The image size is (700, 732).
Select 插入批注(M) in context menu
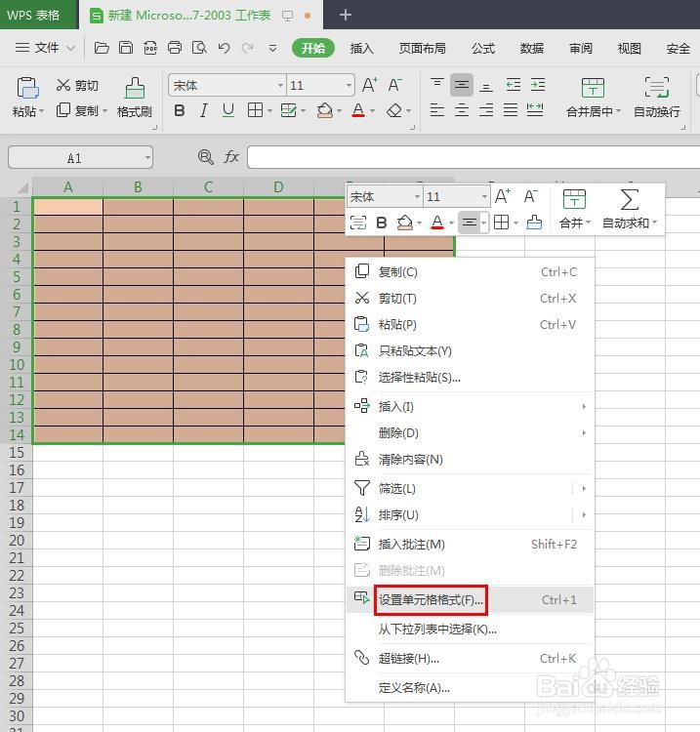(471, 545)
